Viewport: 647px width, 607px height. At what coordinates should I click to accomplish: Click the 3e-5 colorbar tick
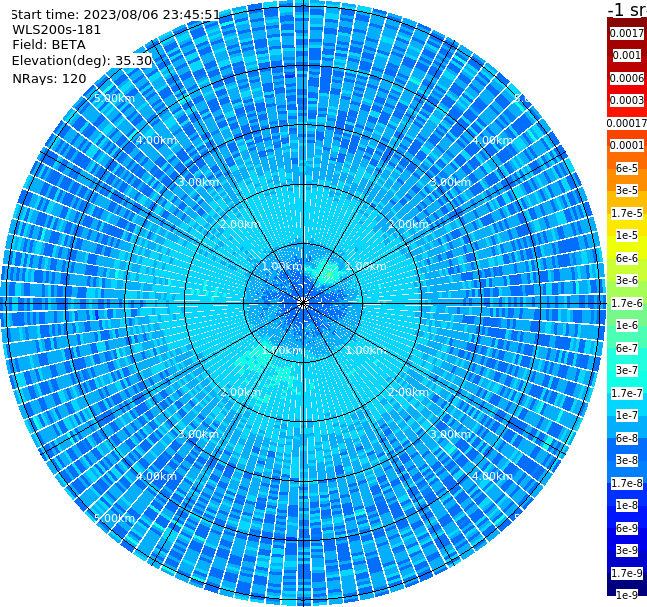[627, 190]
